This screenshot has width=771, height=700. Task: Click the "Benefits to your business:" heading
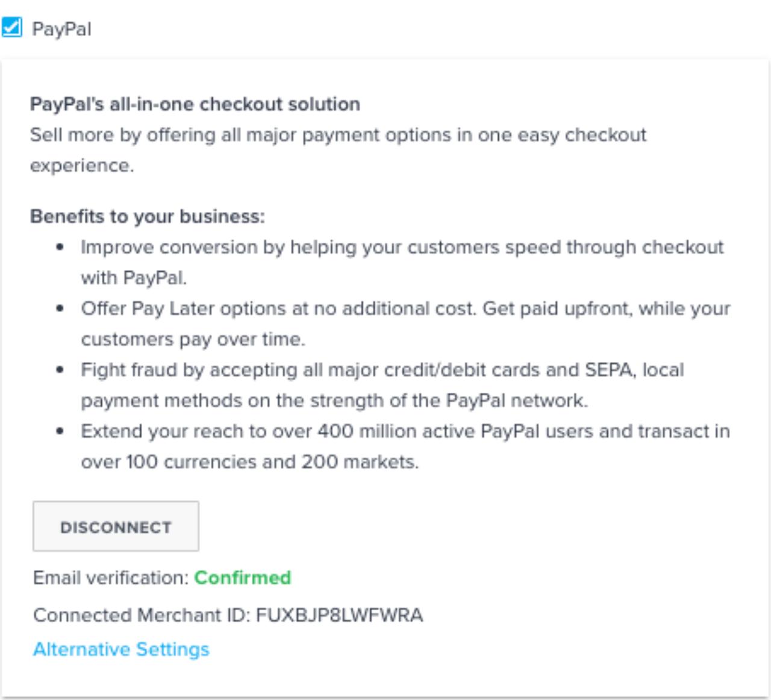coord(148,216)
